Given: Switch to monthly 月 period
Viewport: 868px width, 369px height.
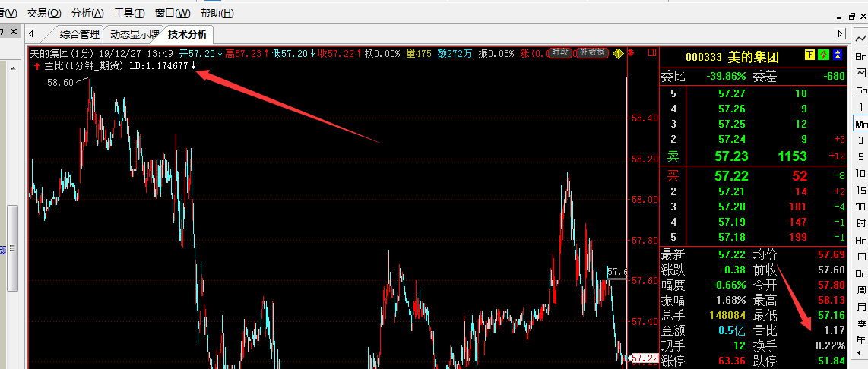Looking at the screenshot, I should (x=861, y=307).
